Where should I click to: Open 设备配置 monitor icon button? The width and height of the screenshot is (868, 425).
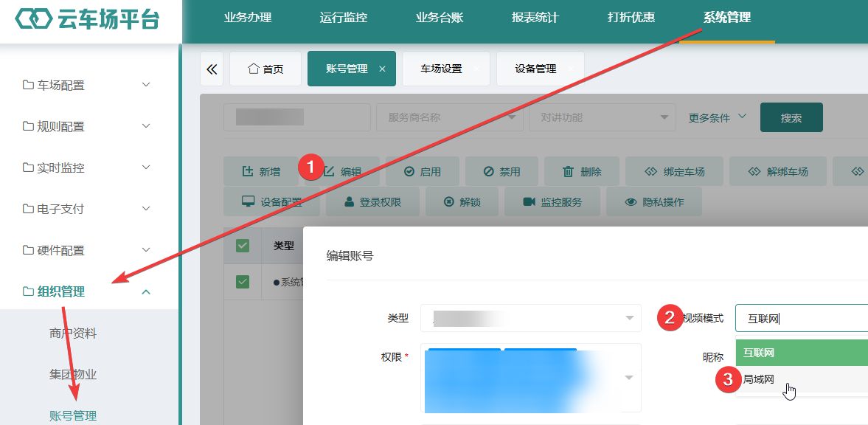coord(271,201)
